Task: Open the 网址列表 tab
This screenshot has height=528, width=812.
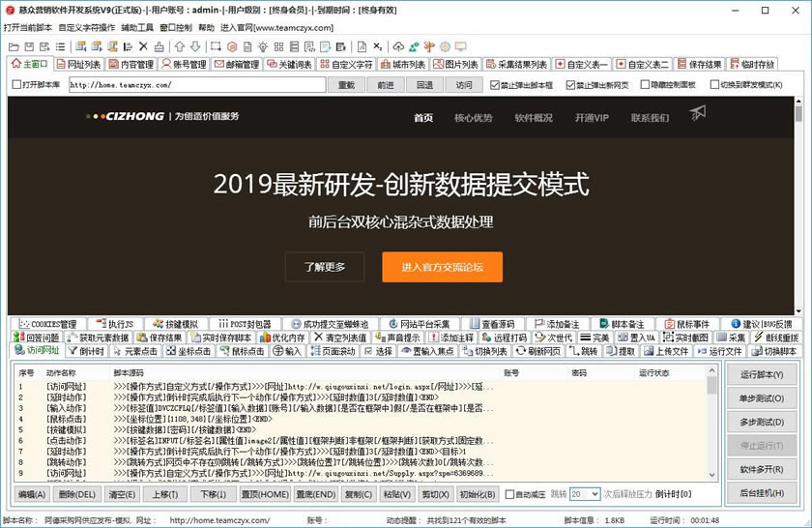Action: pyautogui.click(x=77, y=64)
